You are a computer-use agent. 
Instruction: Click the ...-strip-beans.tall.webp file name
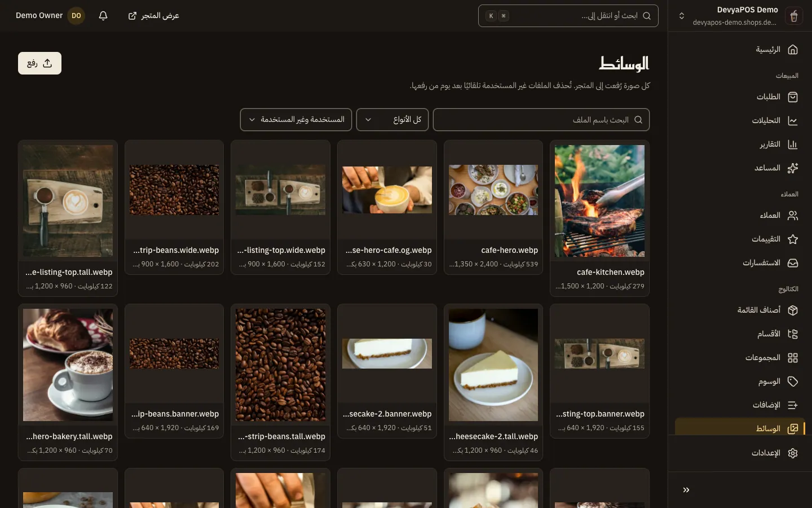coord(281,436)
